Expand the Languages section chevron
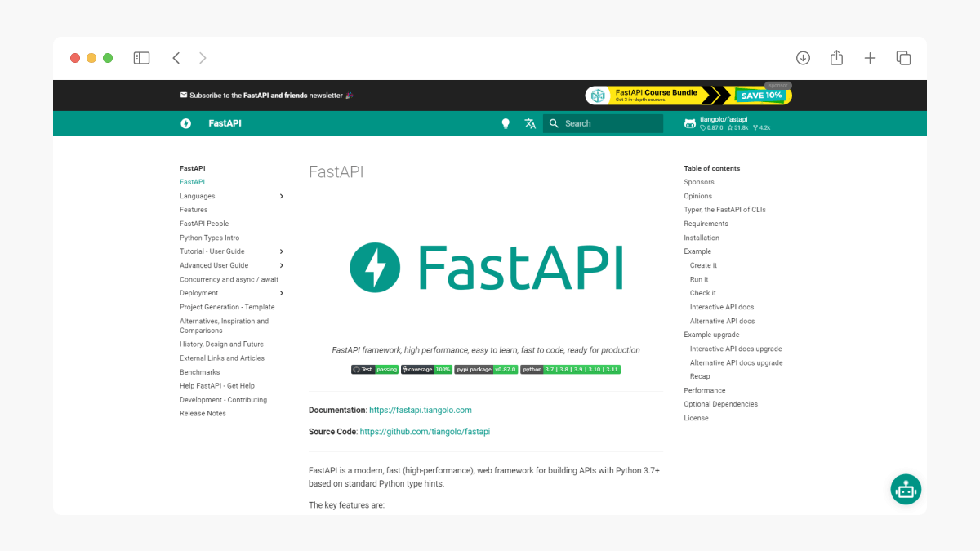This screenshot has width=980, height=551. [x=282, y=196]
